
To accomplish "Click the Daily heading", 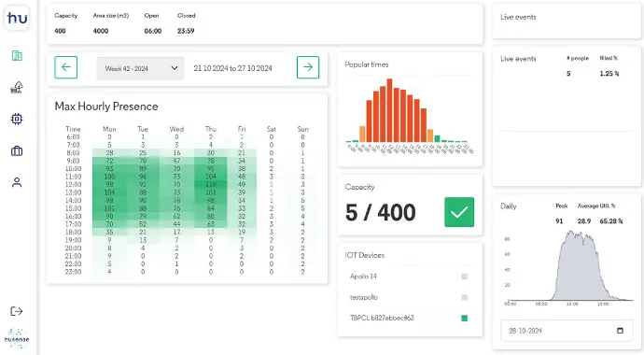I will tap(508, 206).
